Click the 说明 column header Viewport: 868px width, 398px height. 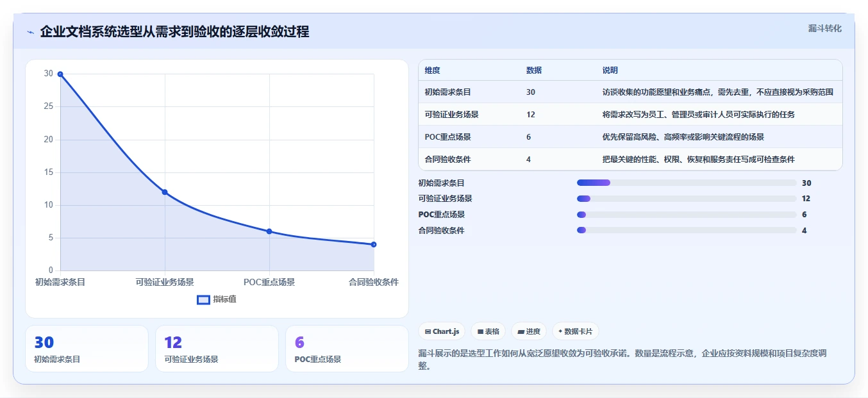(x=610, y=70)
